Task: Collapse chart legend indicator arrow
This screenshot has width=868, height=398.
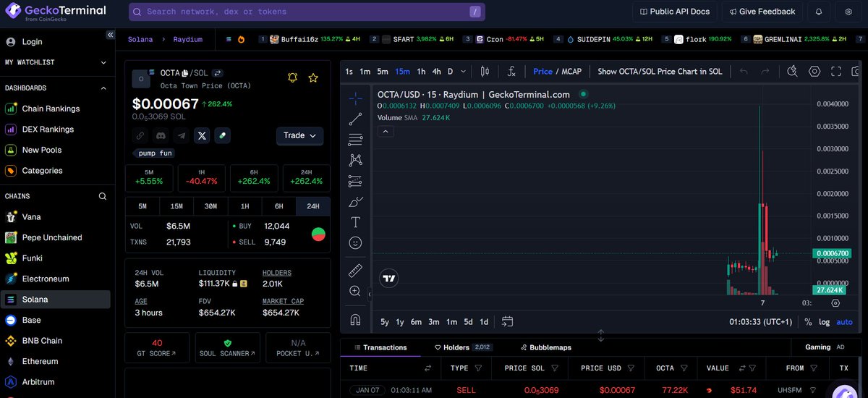Action: pyautogui.click(x=386, y=132)
